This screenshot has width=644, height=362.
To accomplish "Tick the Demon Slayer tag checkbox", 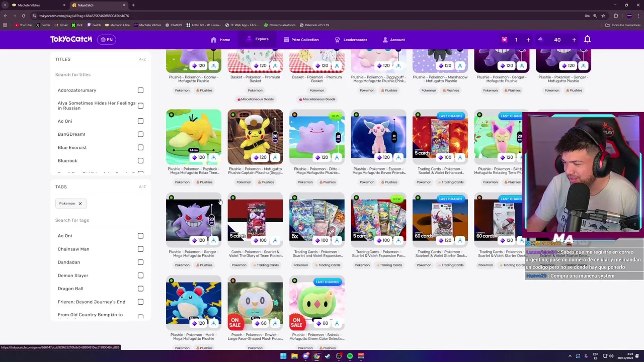I will click(x=140, y=276).
